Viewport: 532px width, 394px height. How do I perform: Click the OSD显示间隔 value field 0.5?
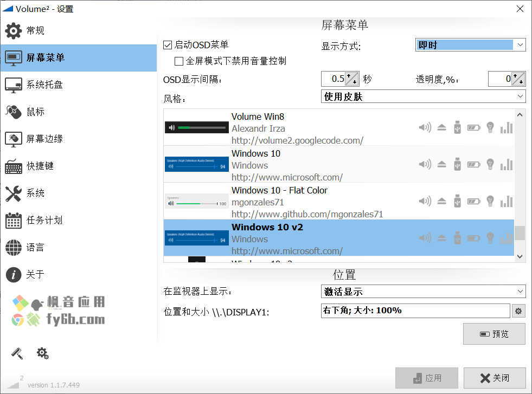pos(333,79)
